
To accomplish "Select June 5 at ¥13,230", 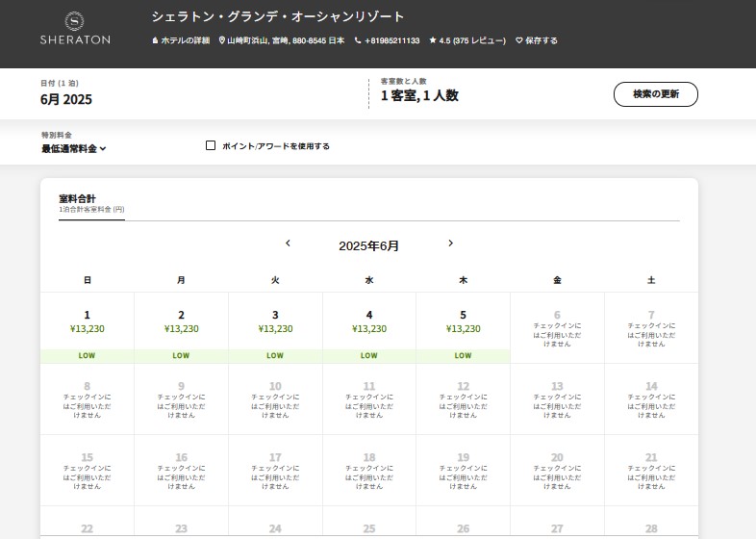I will click(x=464, y=327).
